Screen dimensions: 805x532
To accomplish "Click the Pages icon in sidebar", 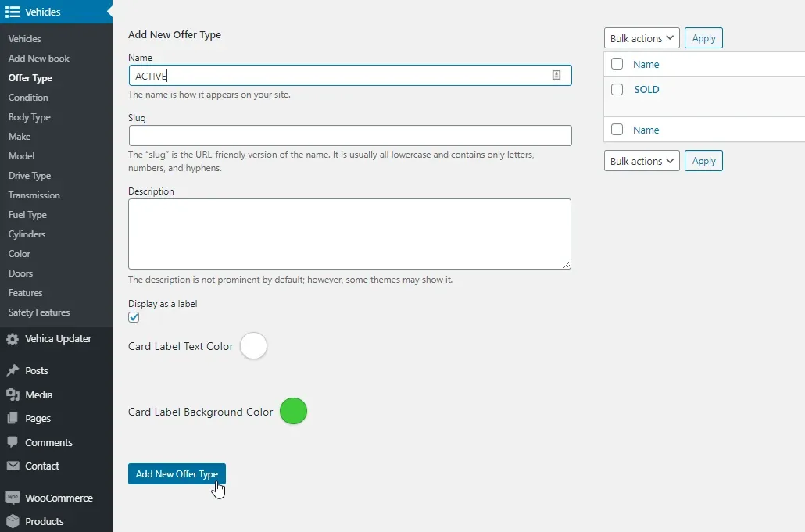I will point(13,418).
